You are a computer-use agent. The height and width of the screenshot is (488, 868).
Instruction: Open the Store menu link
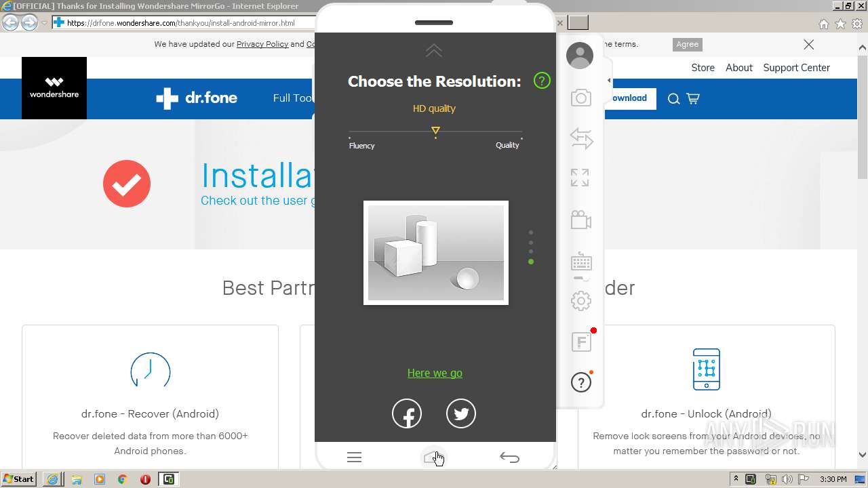tap(703, 68)
